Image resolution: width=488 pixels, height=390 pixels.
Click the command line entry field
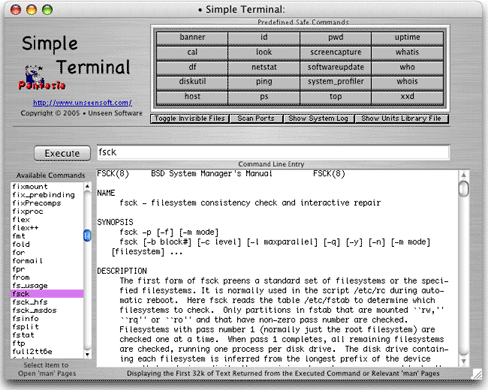point(273,152)
